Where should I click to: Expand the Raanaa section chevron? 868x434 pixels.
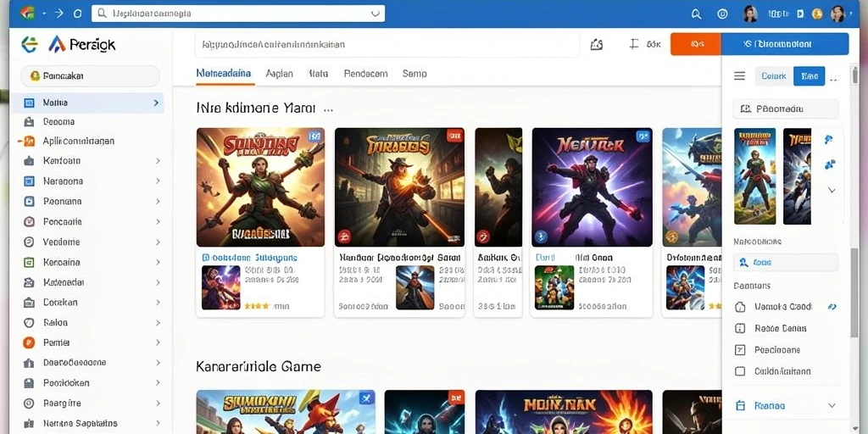(832, 406)
